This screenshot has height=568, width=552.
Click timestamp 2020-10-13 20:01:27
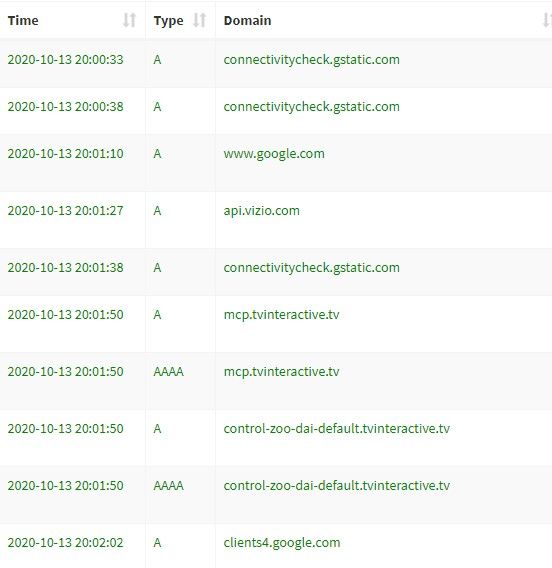click(66, 210)
